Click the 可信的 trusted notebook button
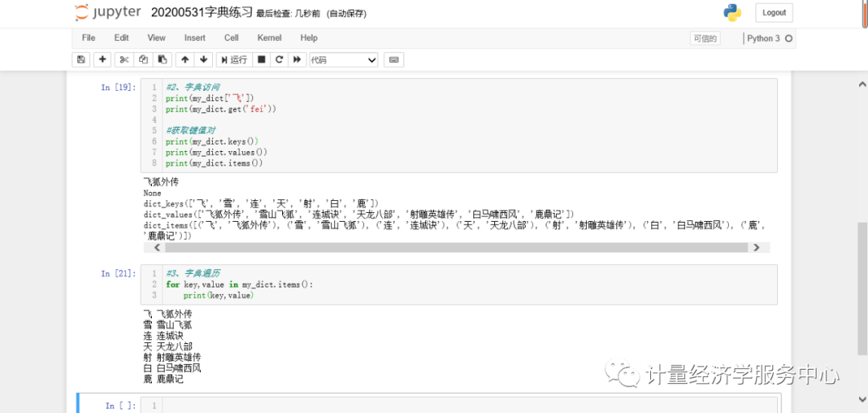The width and height of the screenshot is (868, 413). point(706,39)
